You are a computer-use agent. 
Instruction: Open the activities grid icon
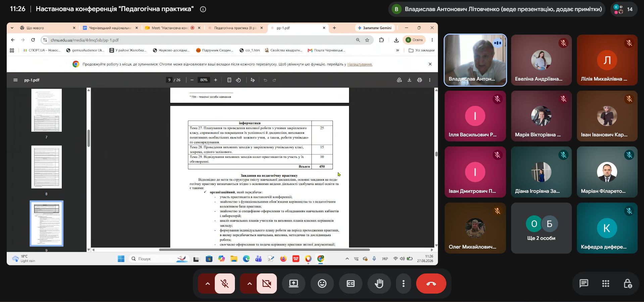pos(606,284)
